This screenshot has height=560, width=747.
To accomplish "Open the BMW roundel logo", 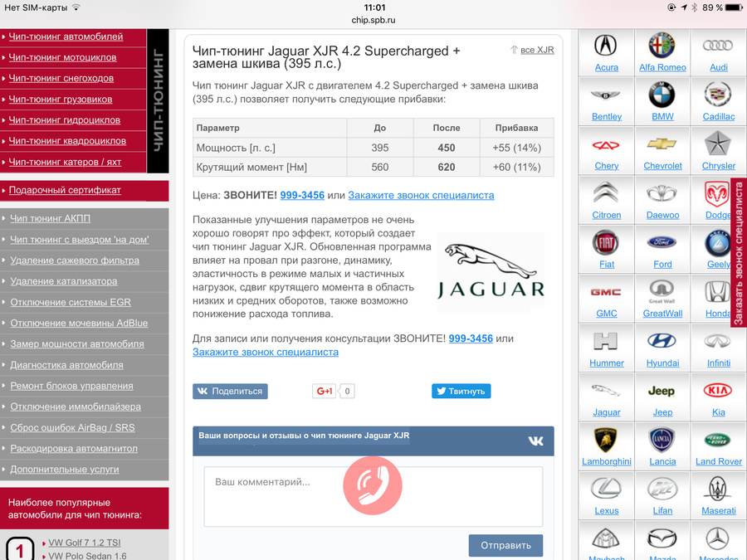I will pyautogui.click(x=662, y=95).
